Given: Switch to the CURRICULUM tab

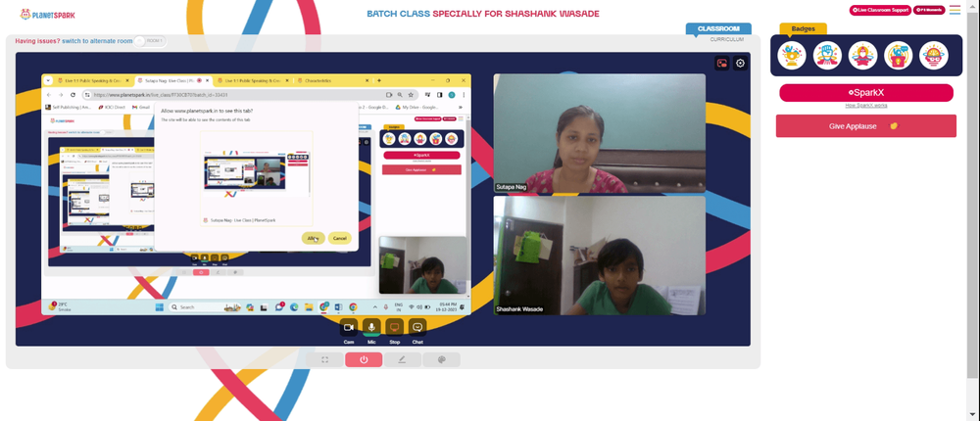Looking at the screenshot, I should click(x=727, y=39).
